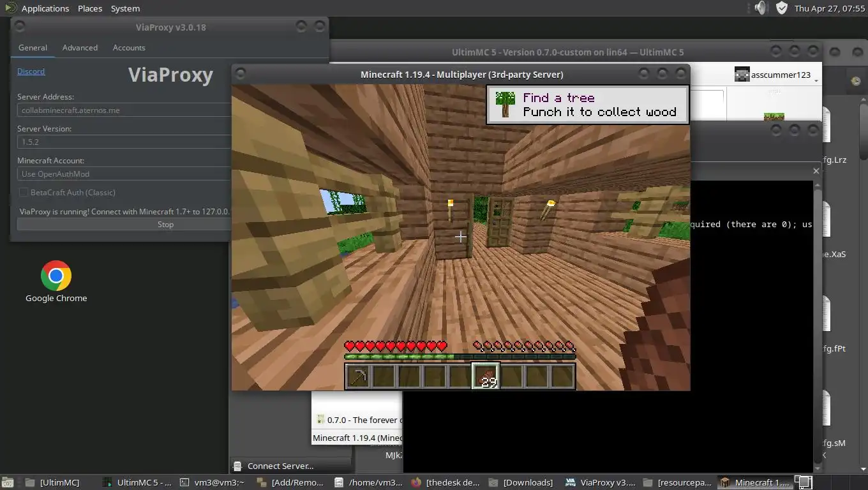868x490 pixels.
Task: Switch to [Add/Remo... taskbar entry
Action: coord(292,482)
